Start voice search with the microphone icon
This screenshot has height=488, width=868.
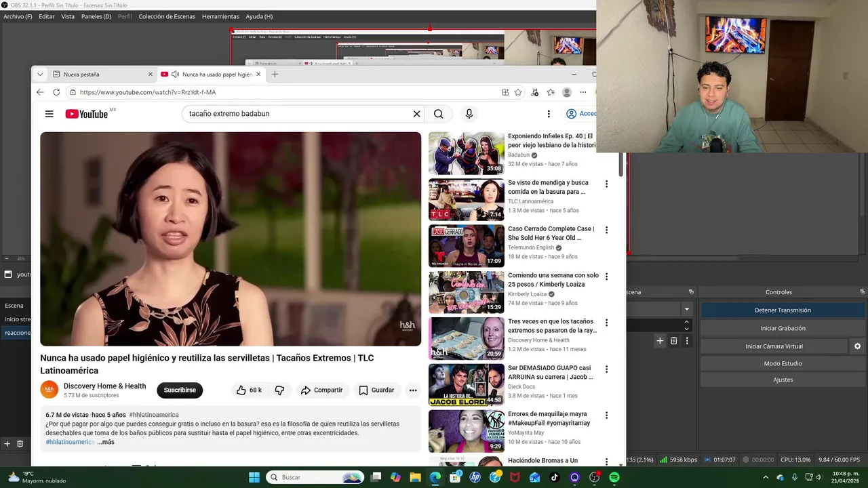click(x=469, y=114)
